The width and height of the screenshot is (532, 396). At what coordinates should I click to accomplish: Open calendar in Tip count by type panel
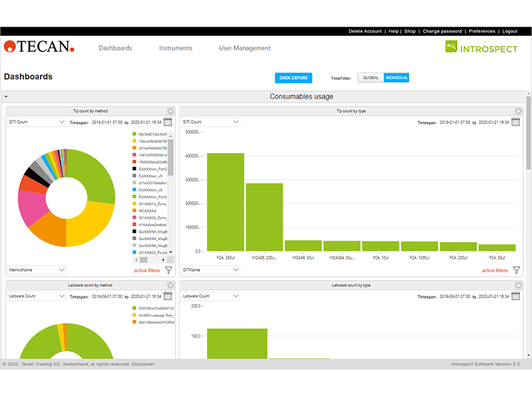[516, 122]
